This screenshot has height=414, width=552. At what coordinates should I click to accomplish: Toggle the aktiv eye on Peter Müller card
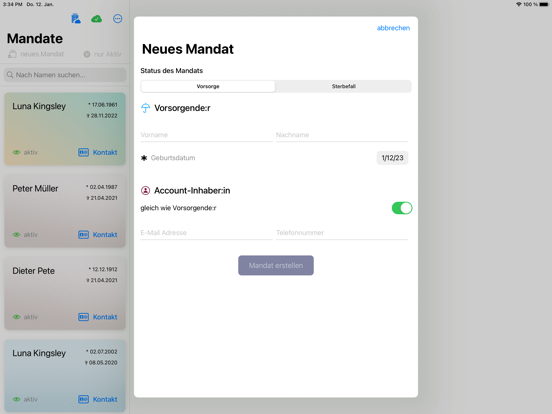(17, 235)
